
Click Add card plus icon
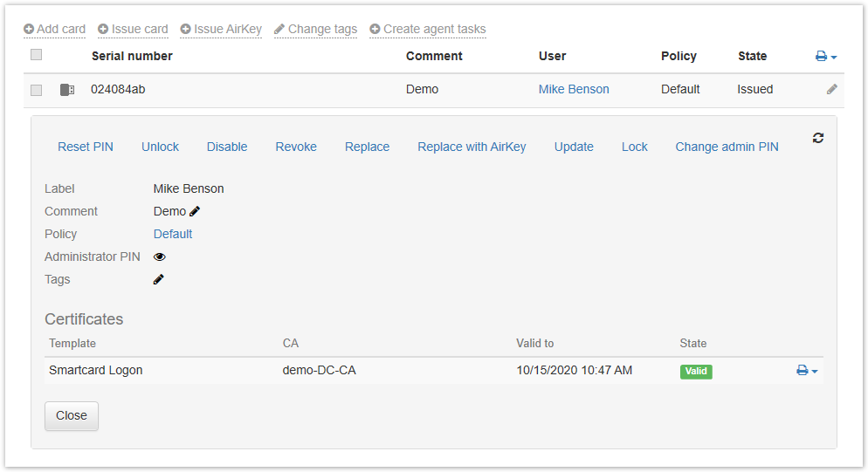(x=29, y=29)
